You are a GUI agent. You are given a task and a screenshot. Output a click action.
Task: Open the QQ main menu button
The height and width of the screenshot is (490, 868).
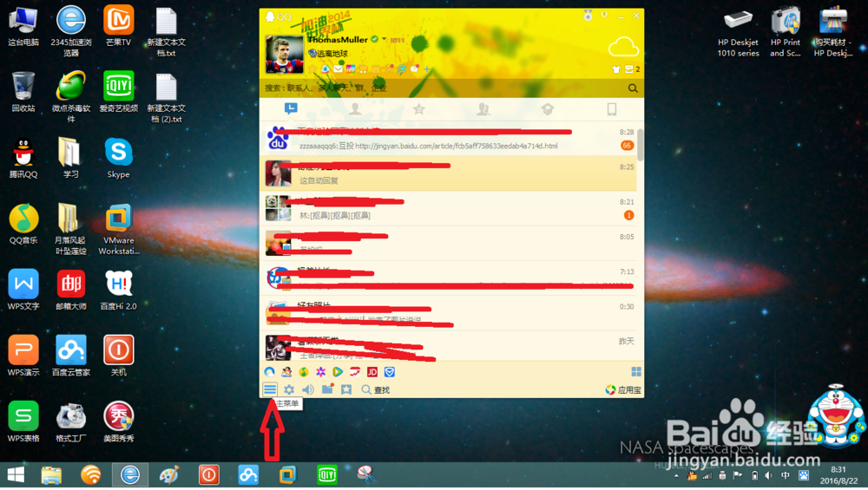point(270,389)
